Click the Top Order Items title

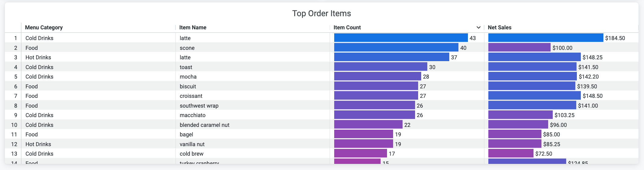tap(321, 13)
